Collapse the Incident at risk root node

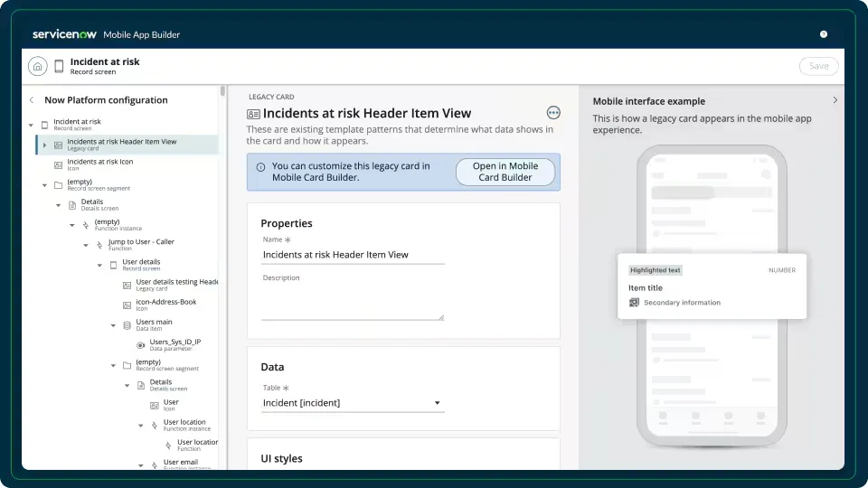(x=31, y=125)
